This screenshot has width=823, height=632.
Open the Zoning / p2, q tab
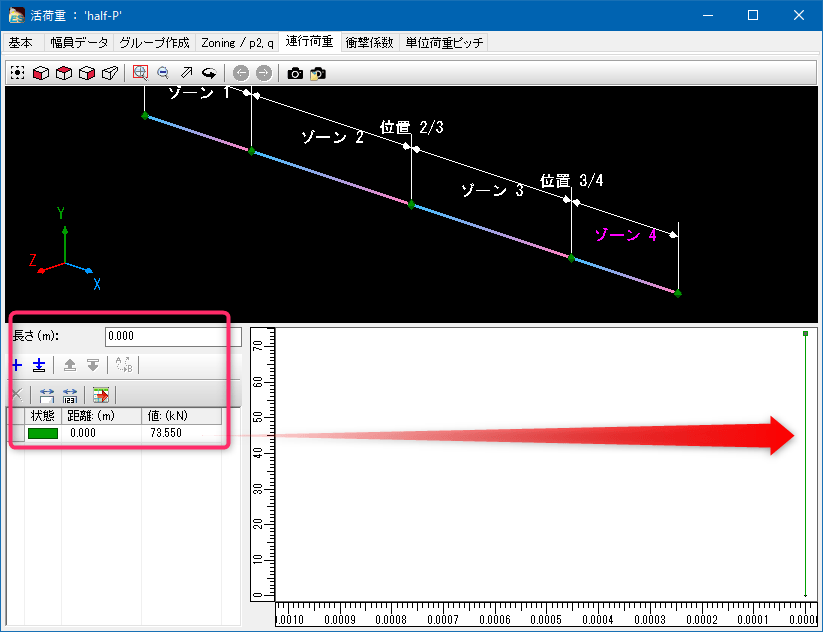[x=237, y=43]
